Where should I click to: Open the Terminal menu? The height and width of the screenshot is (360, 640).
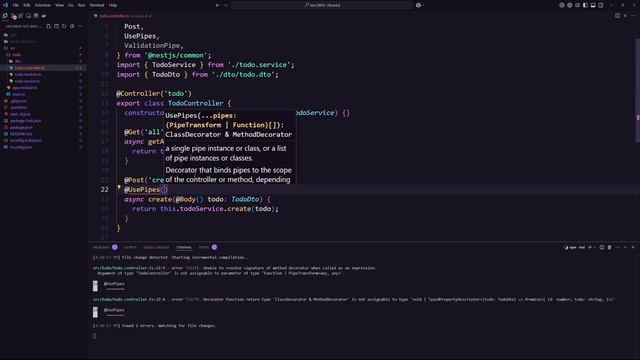coord(97,5)
